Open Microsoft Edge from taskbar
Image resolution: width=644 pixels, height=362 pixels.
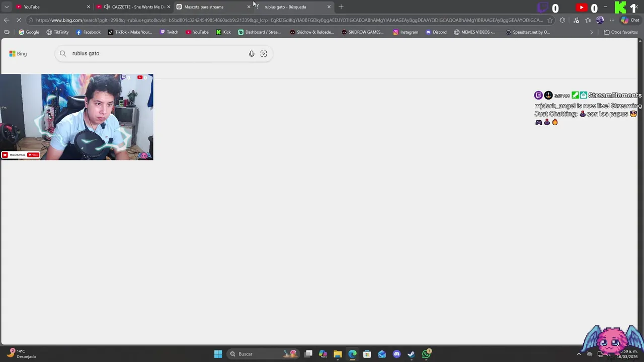pos(352,354)
